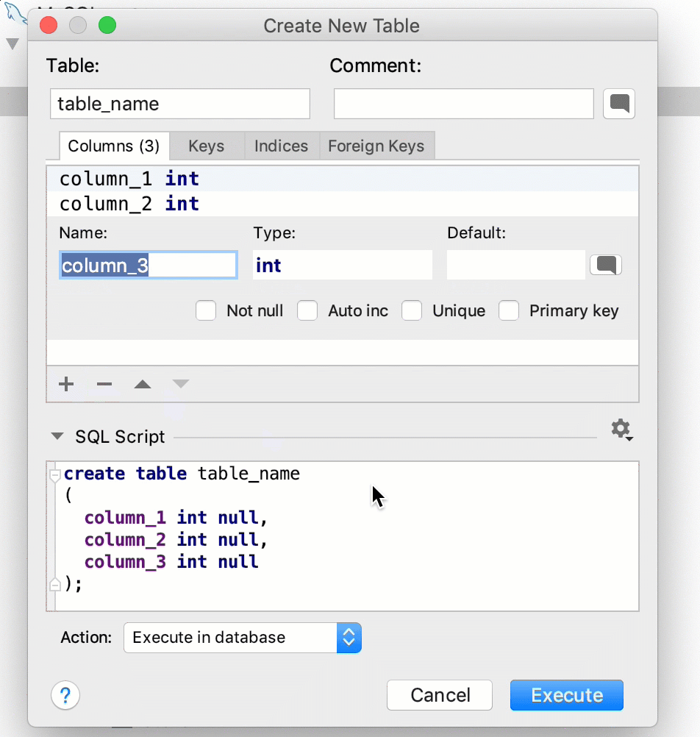Image resolution: width=700 pixels, height=737 pixels.
Task: Open the table comment expand editor
Action: [x=618, y=104]
